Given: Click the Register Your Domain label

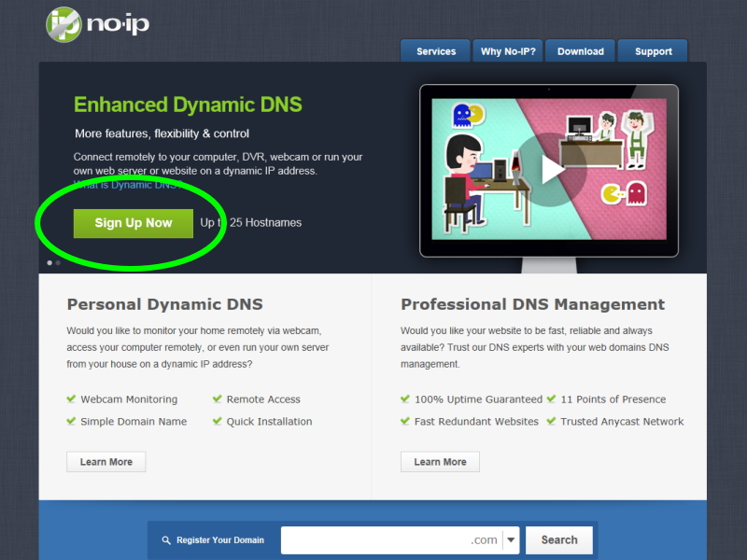Looking at the screenshot, I should pos(220,540).
